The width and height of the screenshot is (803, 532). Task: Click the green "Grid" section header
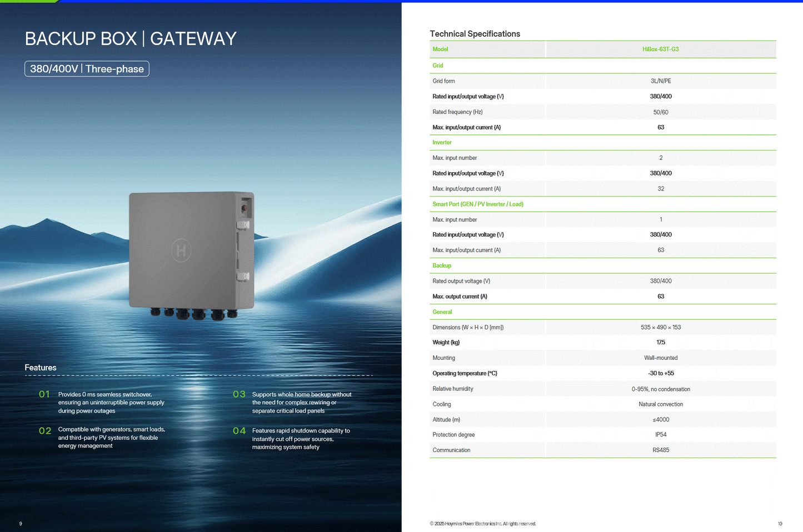click(x=438, y=66)
